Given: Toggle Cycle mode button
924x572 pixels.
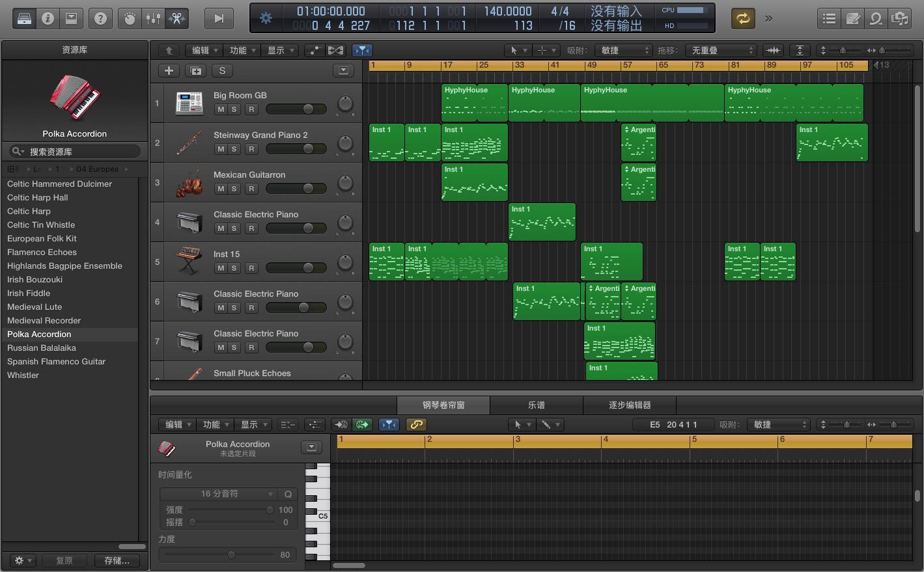Looking at the screenshot, I should coord(742,18).
